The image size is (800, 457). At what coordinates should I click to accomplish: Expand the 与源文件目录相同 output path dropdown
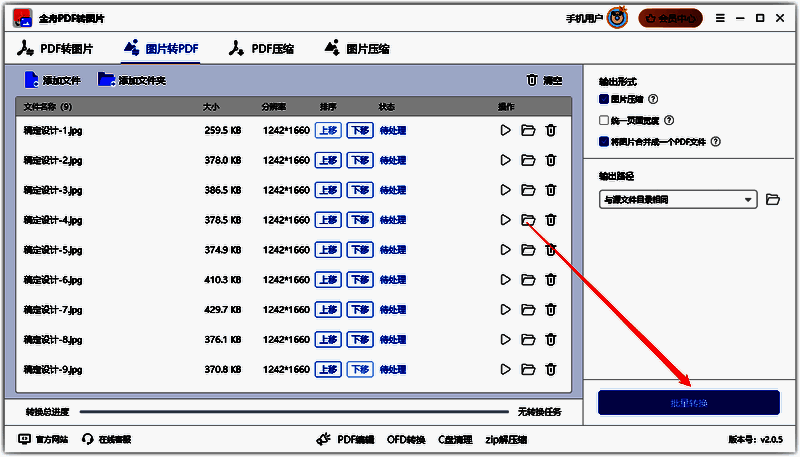tap(678, 200)
